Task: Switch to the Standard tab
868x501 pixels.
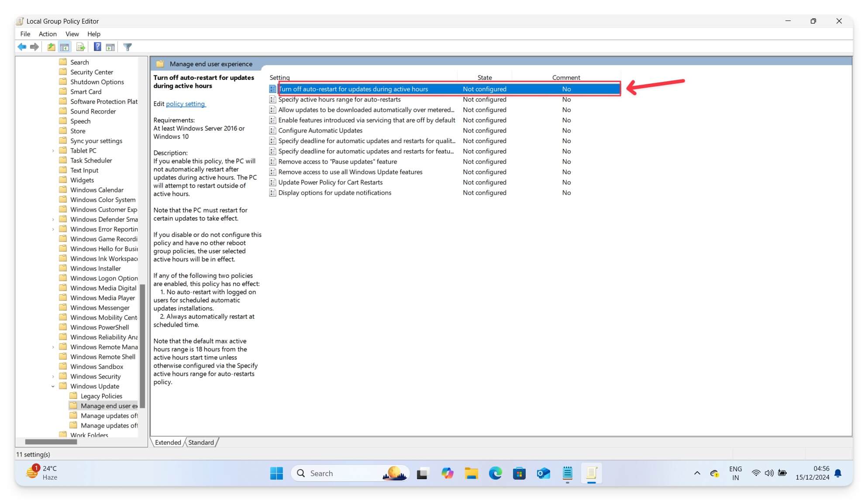Action: tap(200, 442)
